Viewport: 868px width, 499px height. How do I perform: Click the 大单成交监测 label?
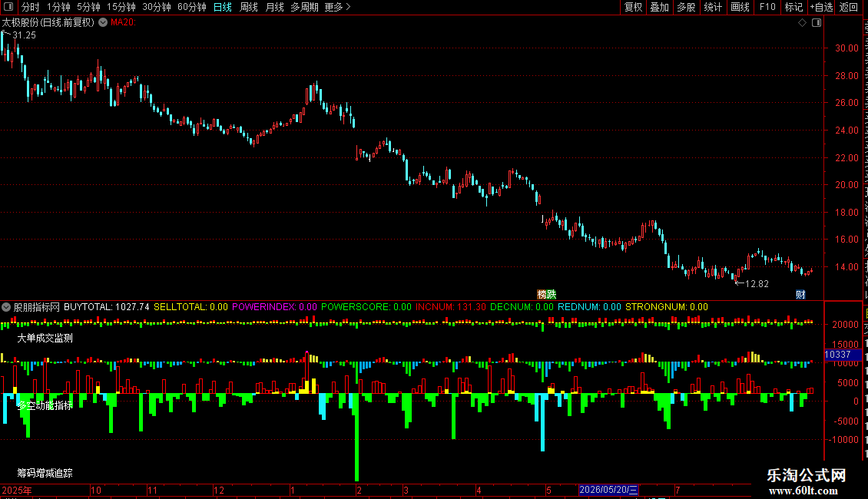(45, 338)
